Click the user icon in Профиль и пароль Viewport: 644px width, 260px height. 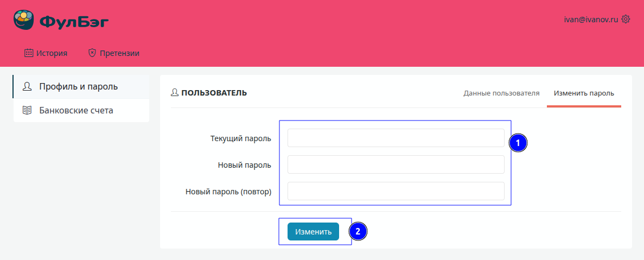27,87
